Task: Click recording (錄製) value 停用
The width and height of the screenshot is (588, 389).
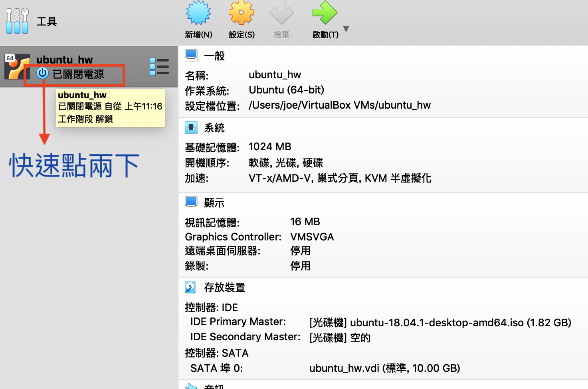Action: tap(301, 266)
